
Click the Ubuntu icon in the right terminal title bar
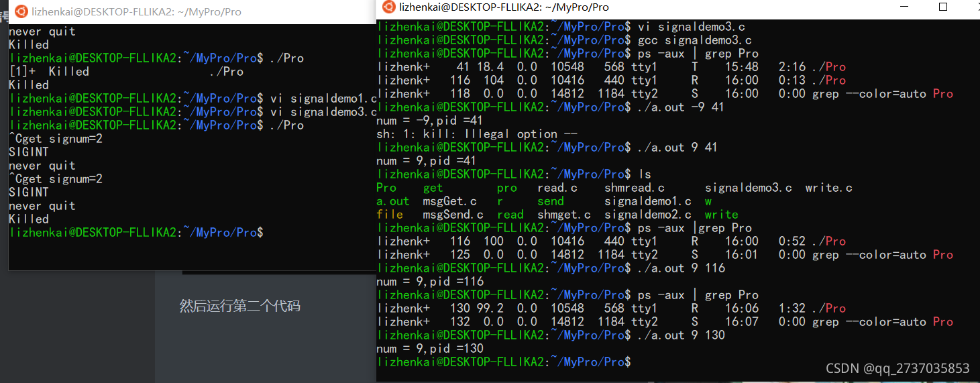coord(388,7)
